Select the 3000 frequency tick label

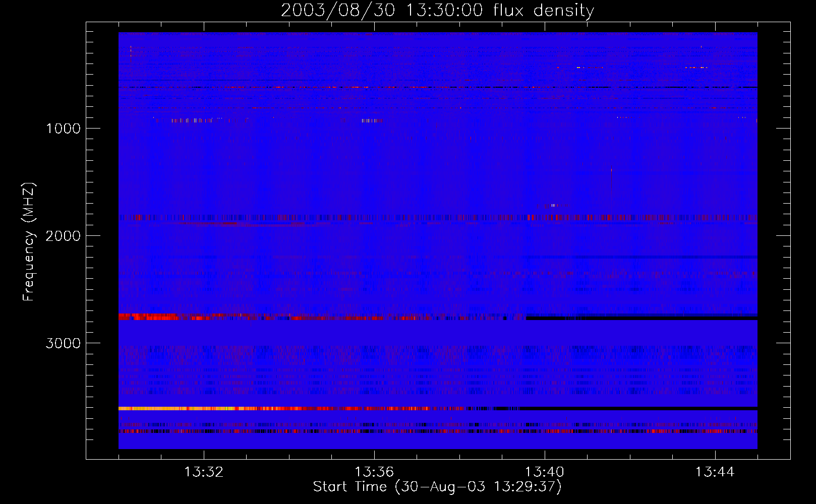tap(63, 343)
